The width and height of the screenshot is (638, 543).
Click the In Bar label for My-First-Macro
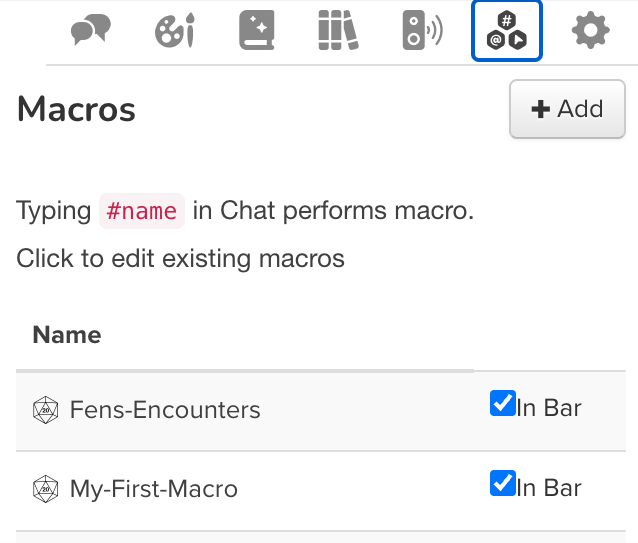pyautogui.click(x=549, y=488)
